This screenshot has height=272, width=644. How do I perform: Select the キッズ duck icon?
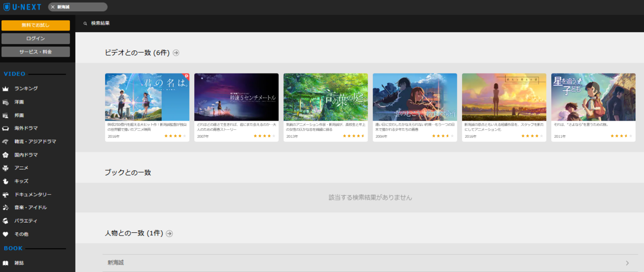click(5, 181)
